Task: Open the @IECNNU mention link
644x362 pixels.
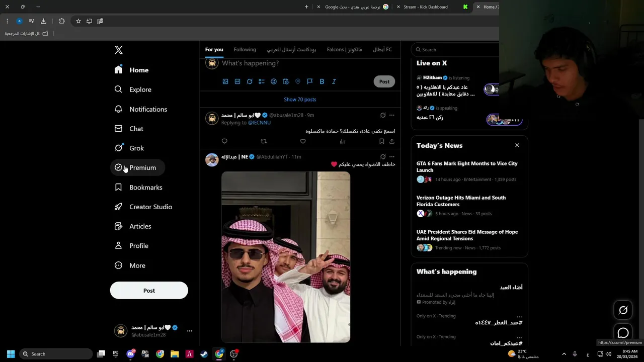Action: coord(259,123)
